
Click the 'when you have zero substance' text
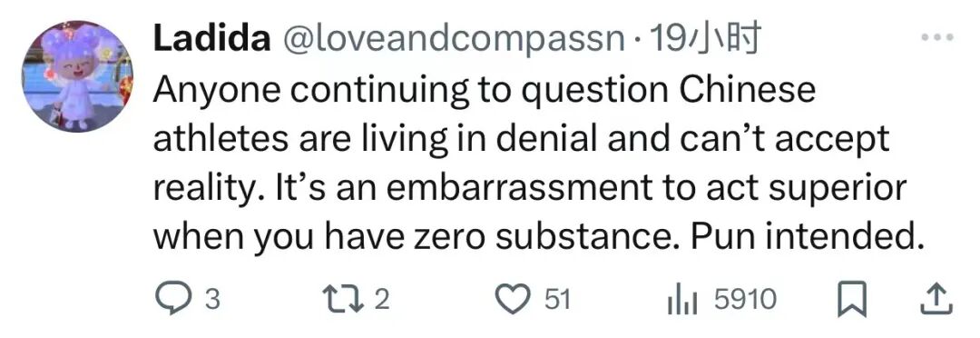(x=416, y=236)
